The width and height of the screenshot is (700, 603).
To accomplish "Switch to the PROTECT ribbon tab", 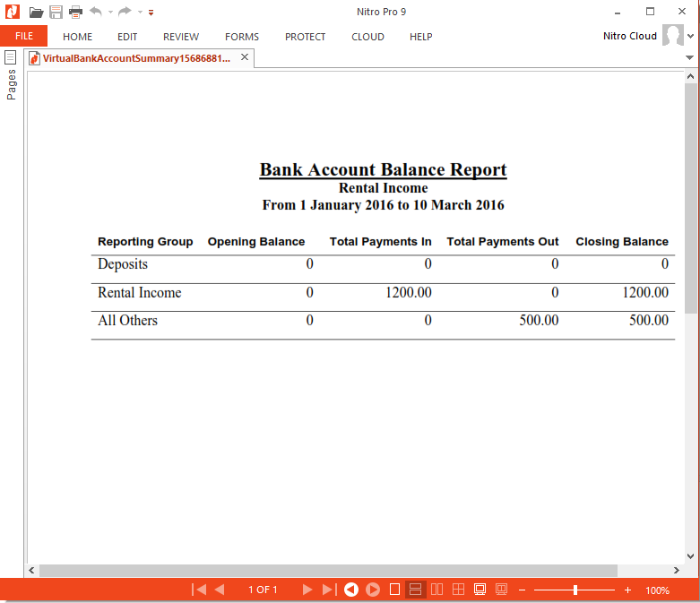I will click(x=305, y=37).
